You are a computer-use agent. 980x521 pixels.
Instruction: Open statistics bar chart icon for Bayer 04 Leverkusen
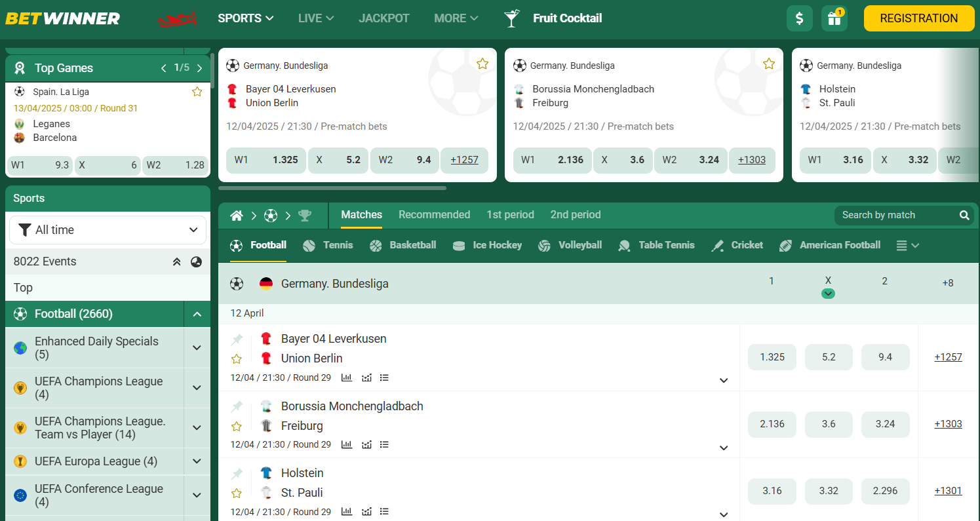point(347,377)
